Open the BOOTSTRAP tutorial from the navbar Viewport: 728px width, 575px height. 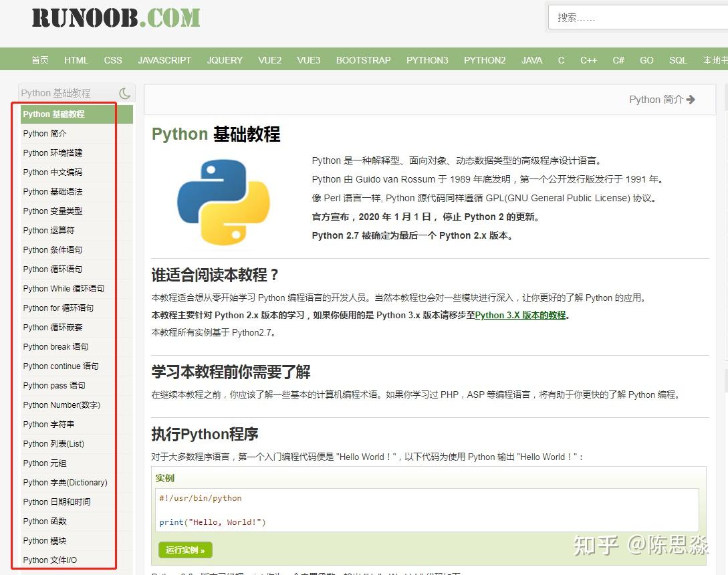click(x=363, y=60)
